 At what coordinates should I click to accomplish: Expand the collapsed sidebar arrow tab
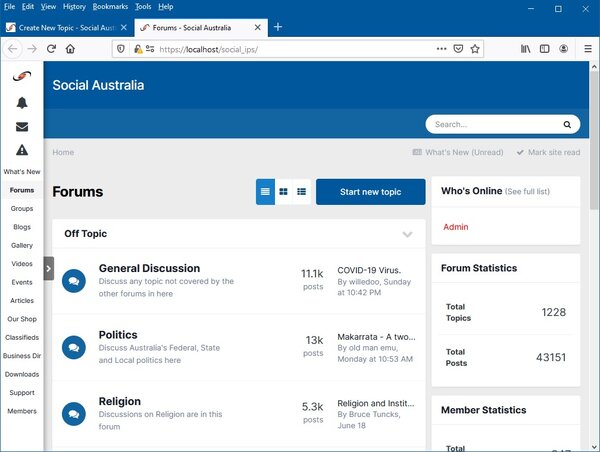pos(48,268)
